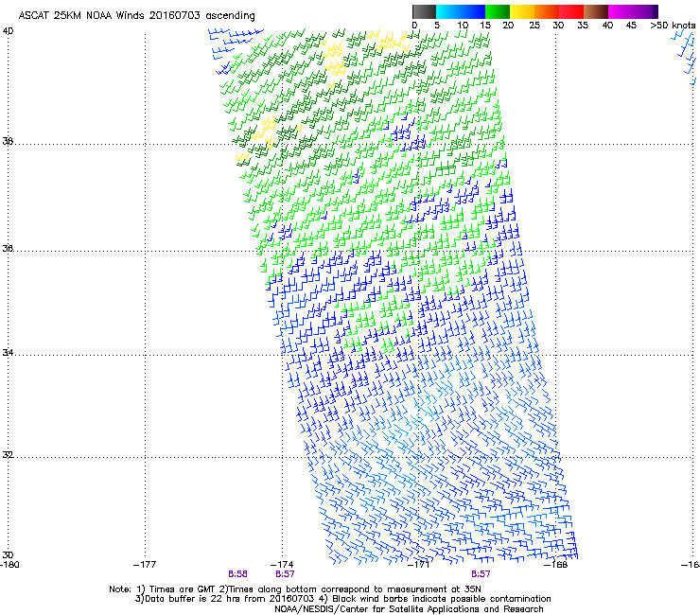Viewport: 700px width, 615px height.
Task: Click the latitude '38' axis label
Action: click(x=8, y=141)
